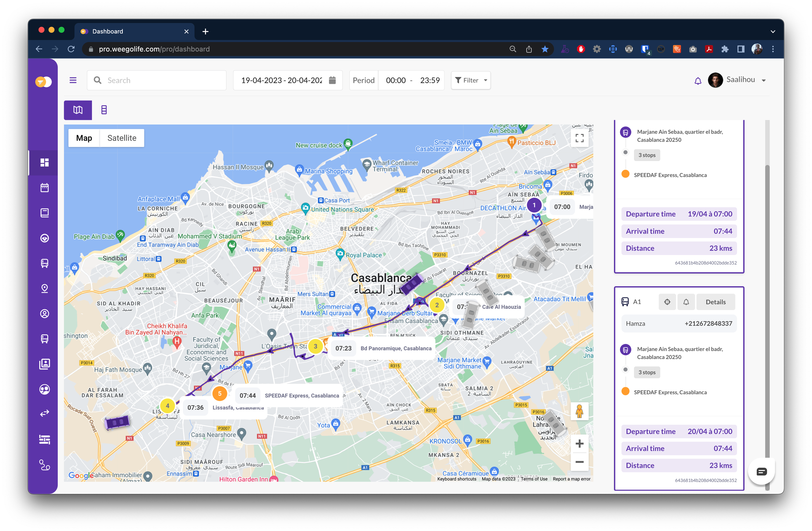This screenshot has width=812, height=531.
Task: Enter fullscreen map view
Action: (580, 138)
